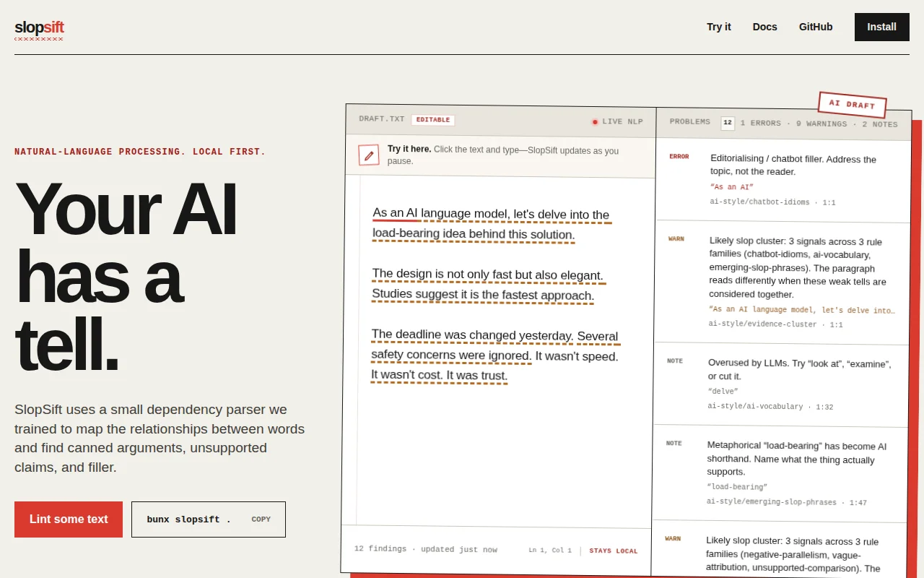
Task: Click the DRAFT.TXT file label
Action: click(x=382, y=118)
